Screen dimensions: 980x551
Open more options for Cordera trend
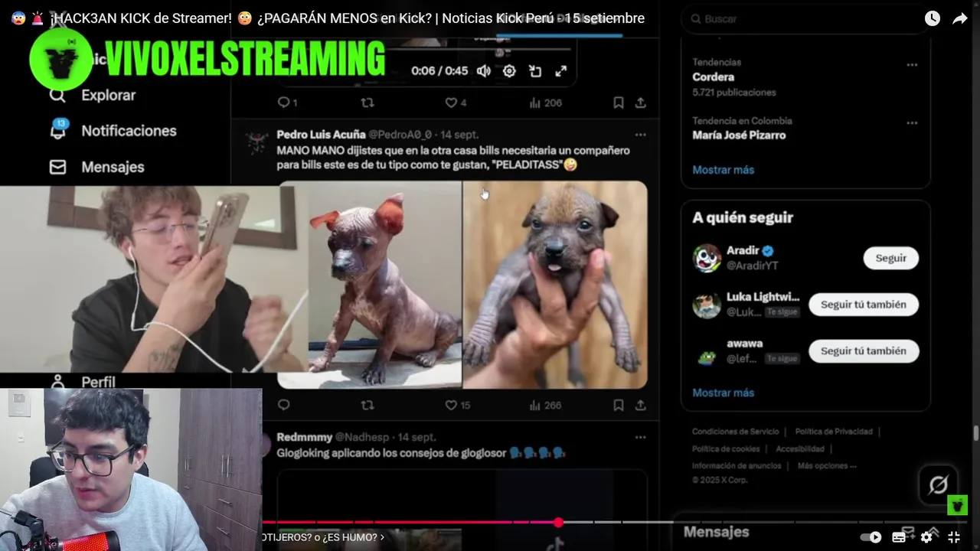pos(912,65)
